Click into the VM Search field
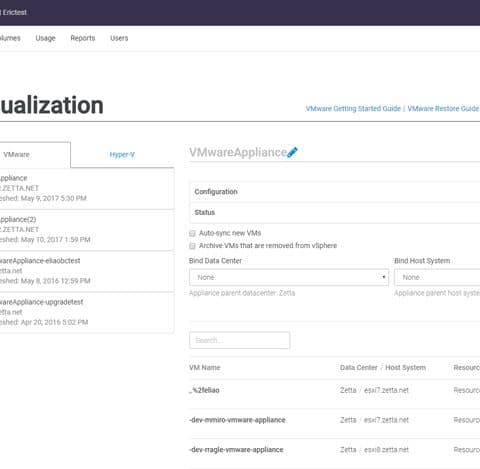 coord(239,340)
